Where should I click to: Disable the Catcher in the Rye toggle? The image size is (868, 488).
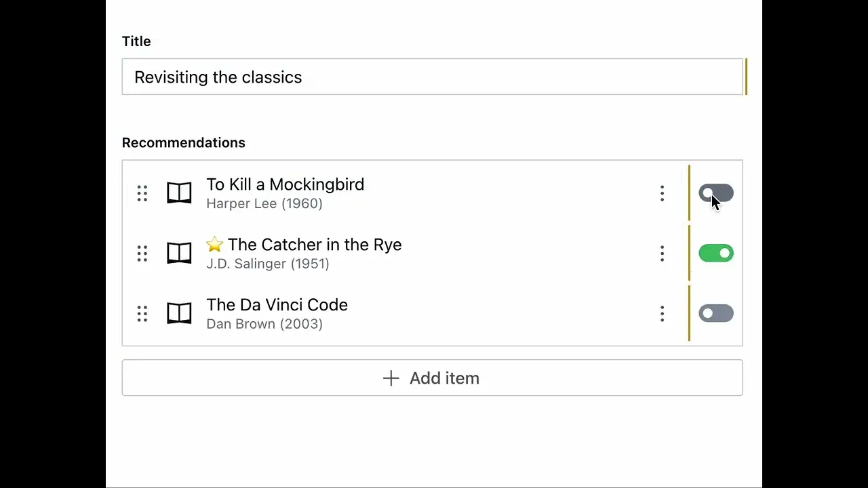716,253
